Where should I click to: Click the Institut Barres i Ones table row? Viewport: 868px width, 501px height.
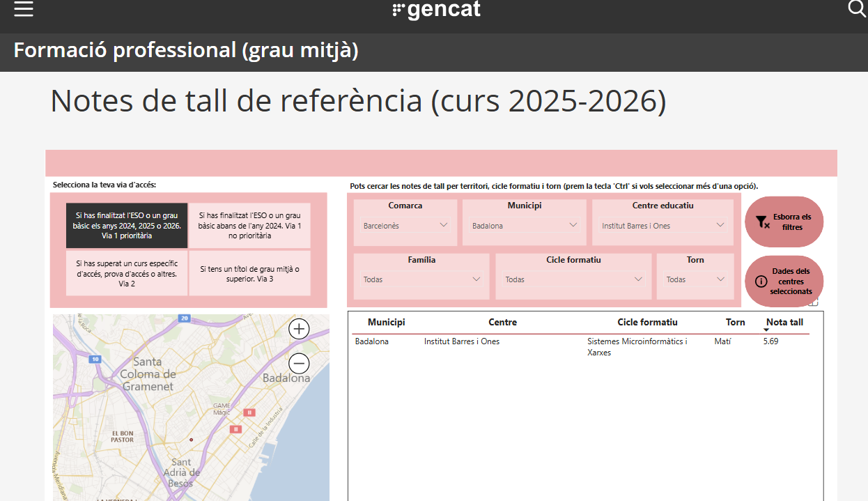click(x=461, y=341)
